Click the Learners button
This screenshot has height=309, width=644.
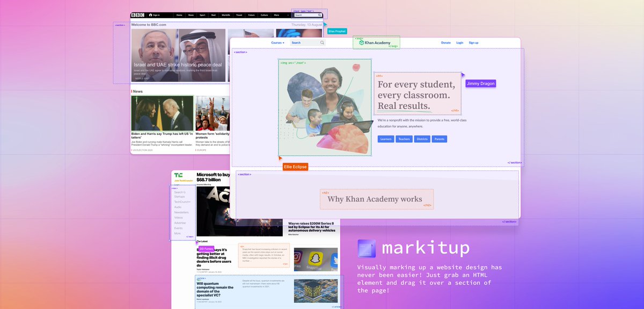click(385, 139)
